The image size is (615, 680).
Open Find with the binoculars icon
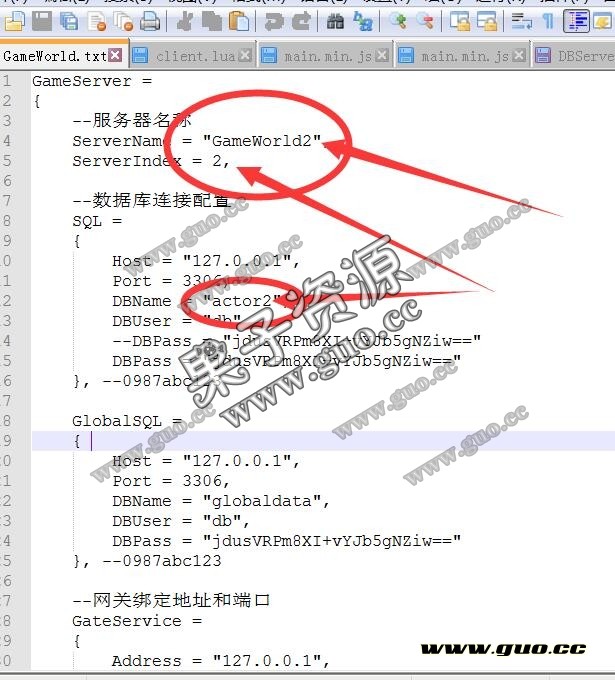pyautogui.click(x=336, y=20)
